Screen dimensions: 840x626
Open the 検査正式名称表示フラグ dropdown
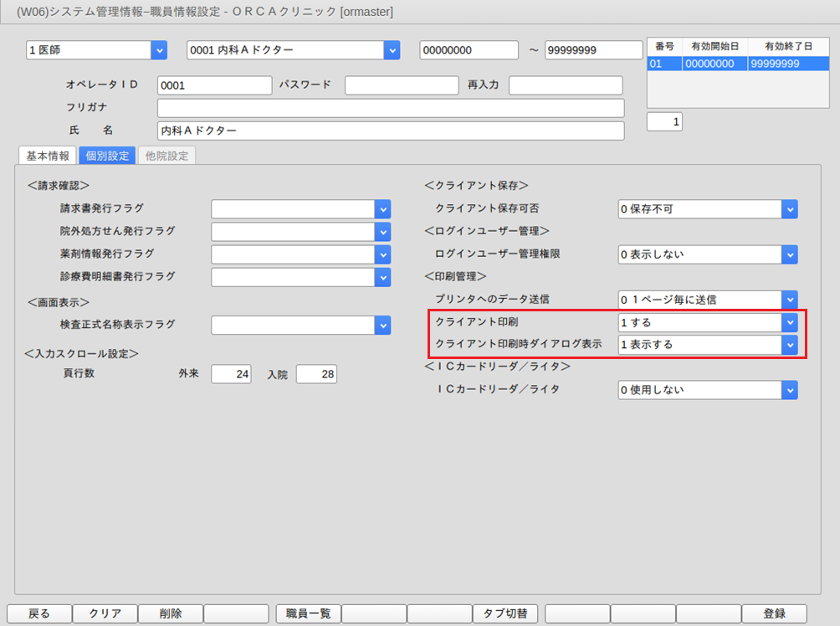point(382,325)
